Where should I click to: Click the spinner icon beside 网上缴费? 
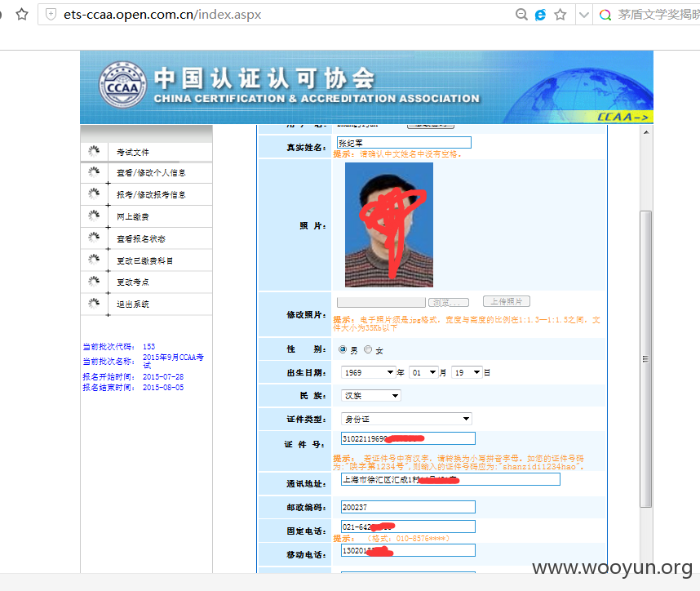tap(94, 216)
